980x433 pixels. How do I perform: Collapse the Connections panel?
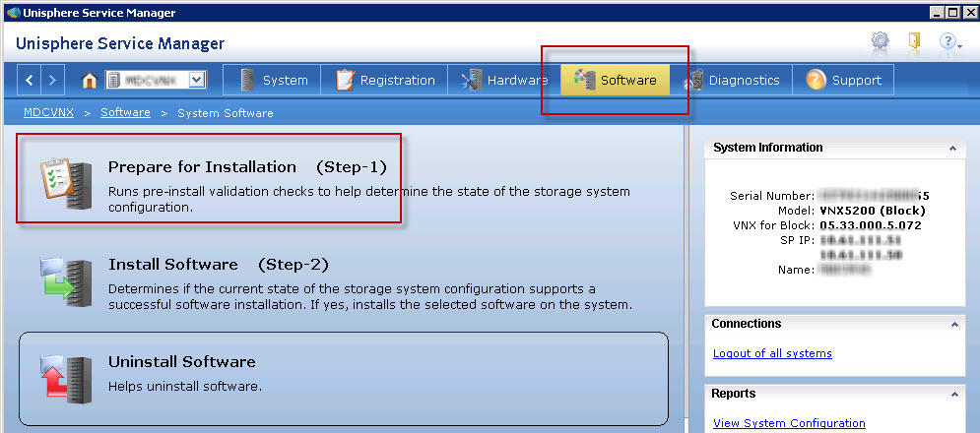point(953,325)
